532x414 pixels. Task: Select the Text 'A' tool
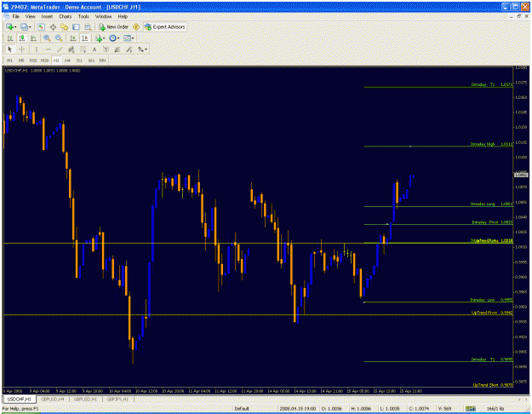tap(94, 49)
